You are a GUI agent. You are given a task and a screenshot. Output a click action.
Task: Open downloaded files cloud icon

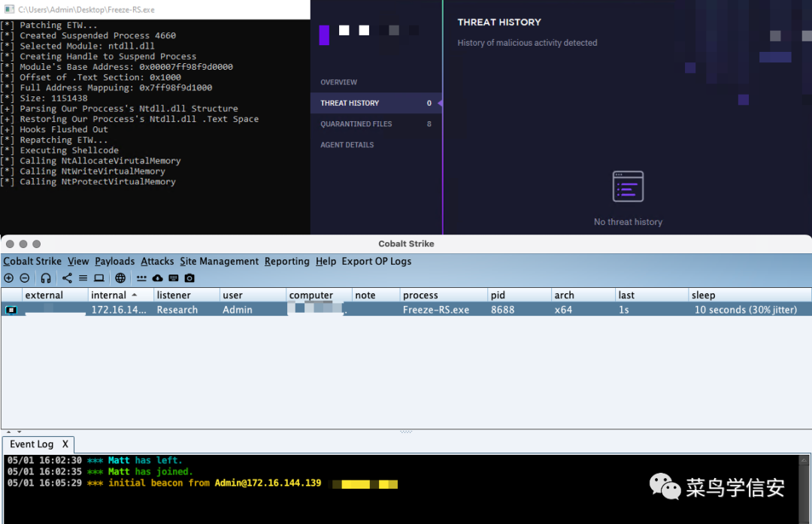(x=157, y=278)
